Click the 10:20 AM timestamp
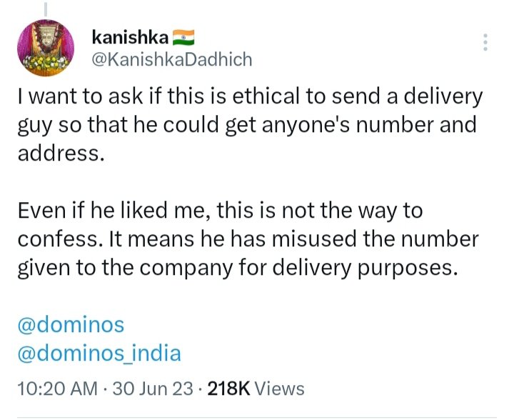The width and height of the screenshot is (514, 420). pos(56,389)
